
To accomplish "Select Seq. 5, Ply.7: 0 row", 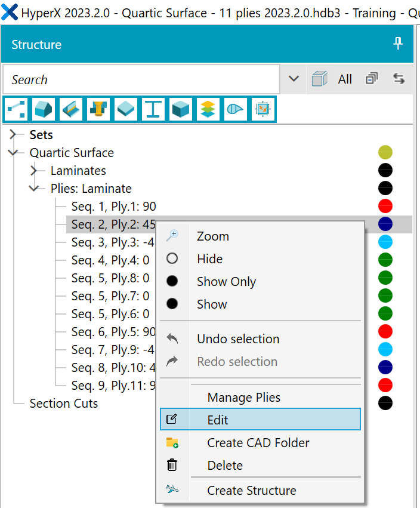I will click(x=110, y=296).
